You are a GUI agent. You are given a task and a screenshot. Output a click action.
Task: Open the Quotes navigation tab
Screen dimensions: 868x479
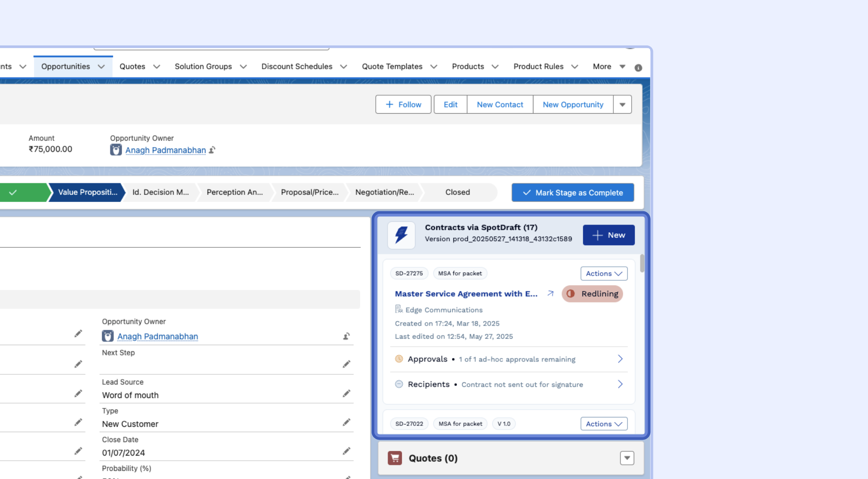click(x=132, y=66)
